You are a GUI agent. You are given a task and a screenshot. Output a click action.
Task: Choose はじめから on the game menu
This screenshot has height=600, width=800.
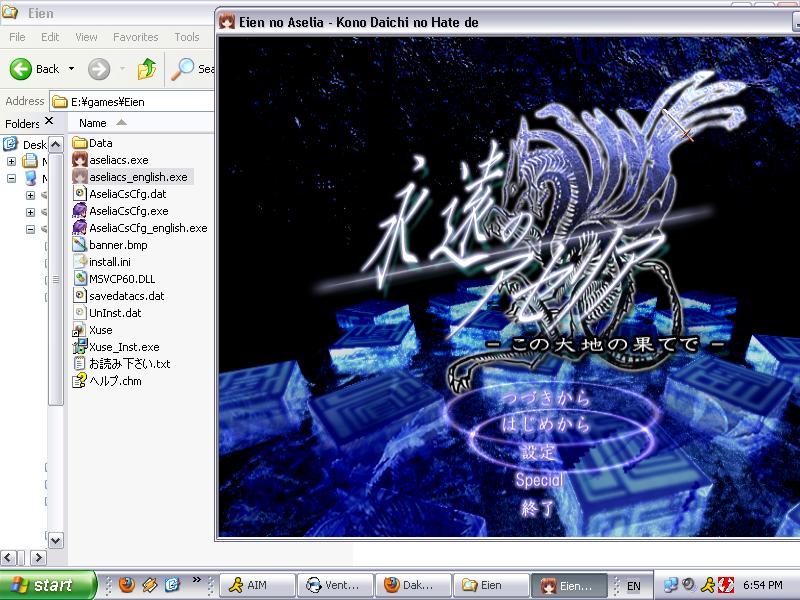point(545,424)
